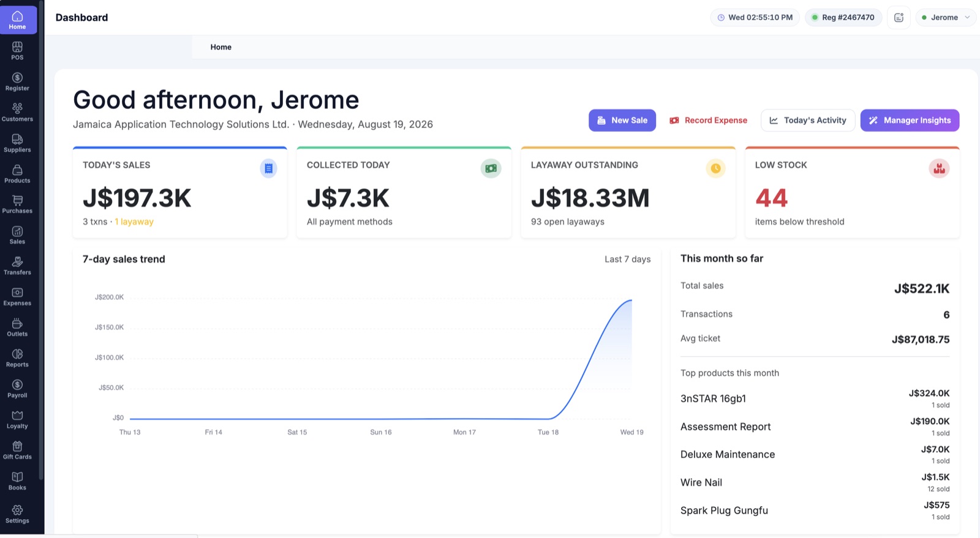
Task: Go to Transfers in sidebar
Action: [x=17, y=266]
